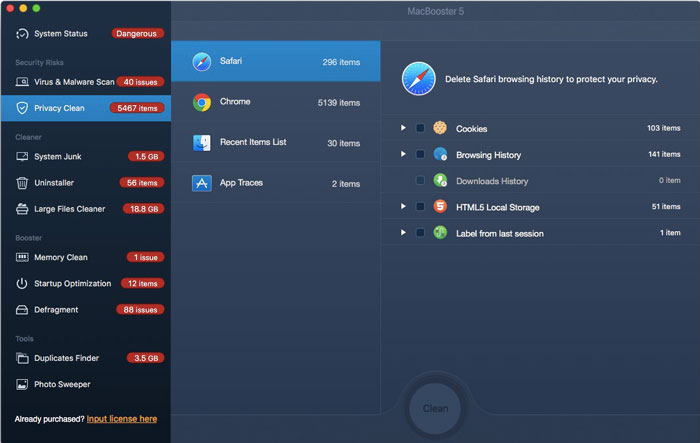The image size is (700, 443).
Task: Click the 12 items Startup badge
Action: click(x=142, y=284)
